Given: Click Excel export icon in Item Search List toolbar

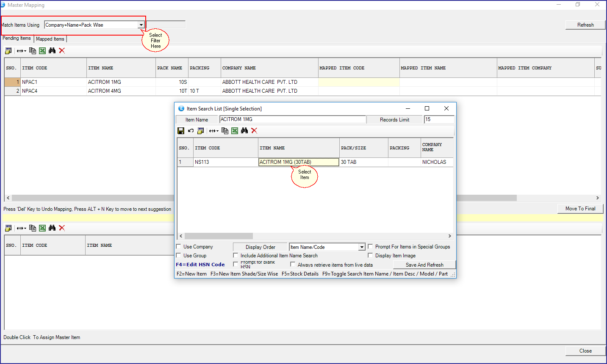Looking at the screenshot, I should click(235, 131).
